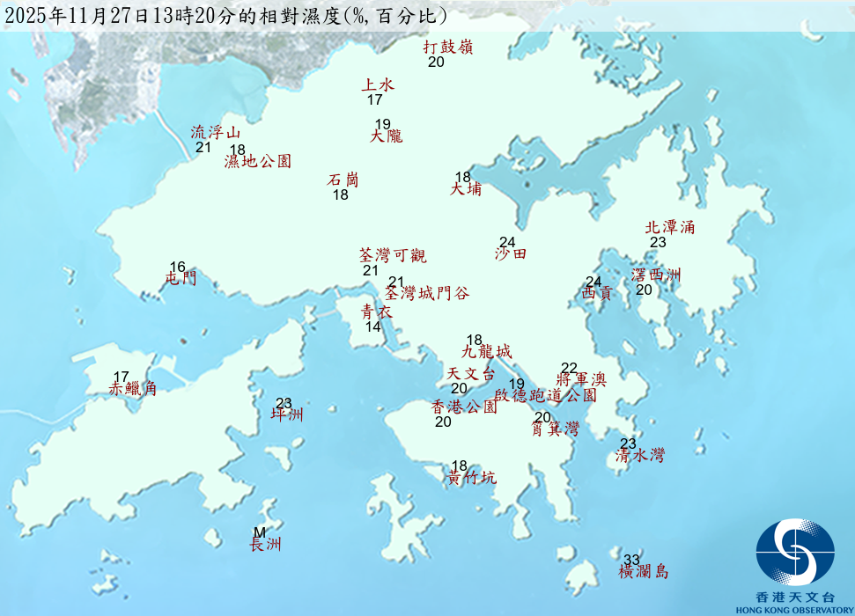Click the 石崗 station label

click(343, 180)
